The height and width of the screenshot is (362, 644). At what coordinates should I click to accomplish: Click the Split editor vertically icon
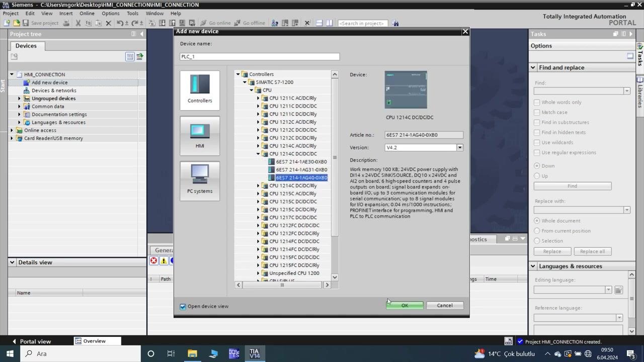329,23
